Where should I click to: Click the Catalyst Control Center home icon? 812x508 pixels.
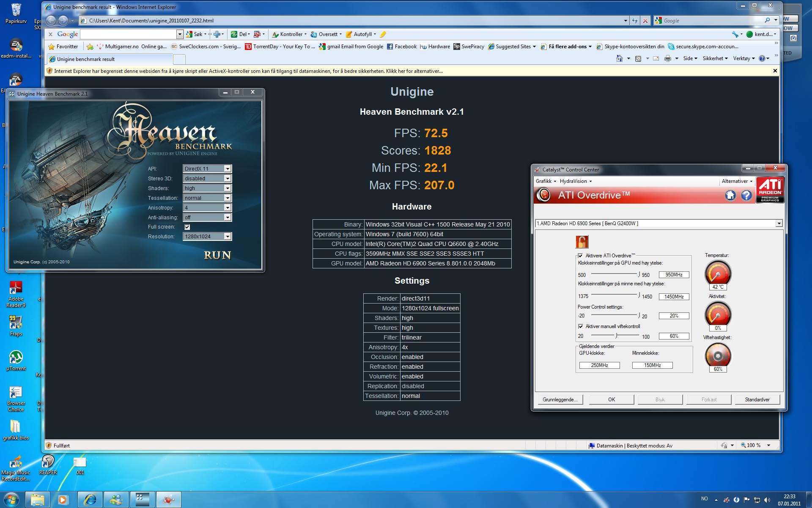730,195
